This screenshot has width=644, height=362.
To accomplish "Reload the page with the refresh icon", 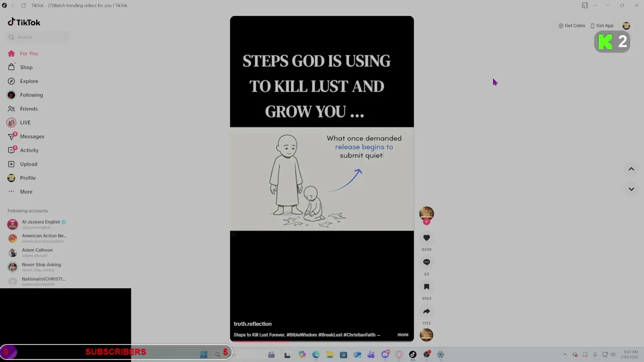I will [23, 6].
